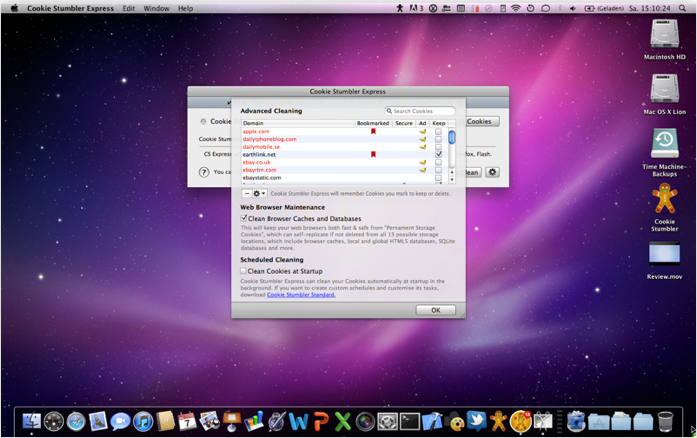The image size is (697, 438).
Task: Open Keynote from the dock
Action: pos(232,421)
